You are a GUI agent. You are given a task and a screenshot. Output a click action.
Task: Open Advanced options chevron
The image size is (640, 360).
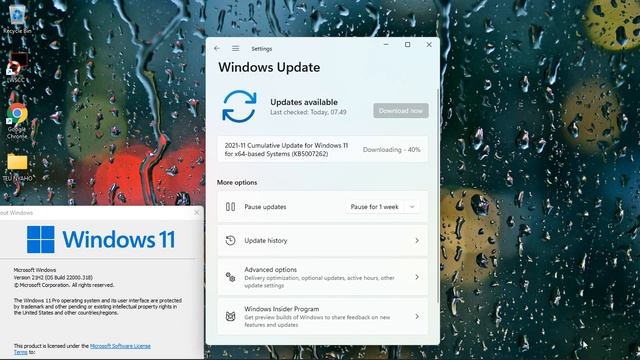click(417, 277)
